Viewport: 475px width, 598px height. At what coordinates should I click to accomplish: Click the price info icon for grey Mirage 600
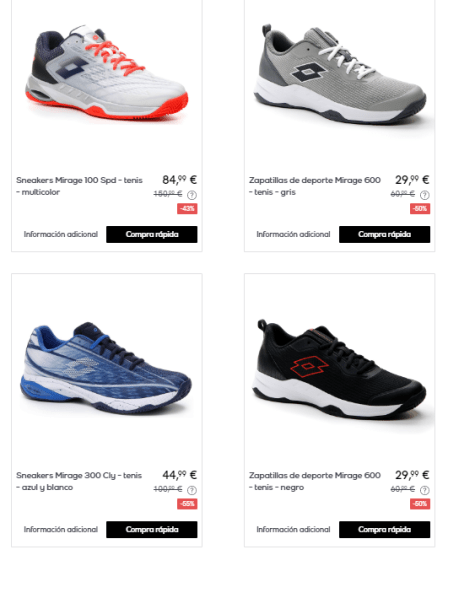click(x=425, y=195)
